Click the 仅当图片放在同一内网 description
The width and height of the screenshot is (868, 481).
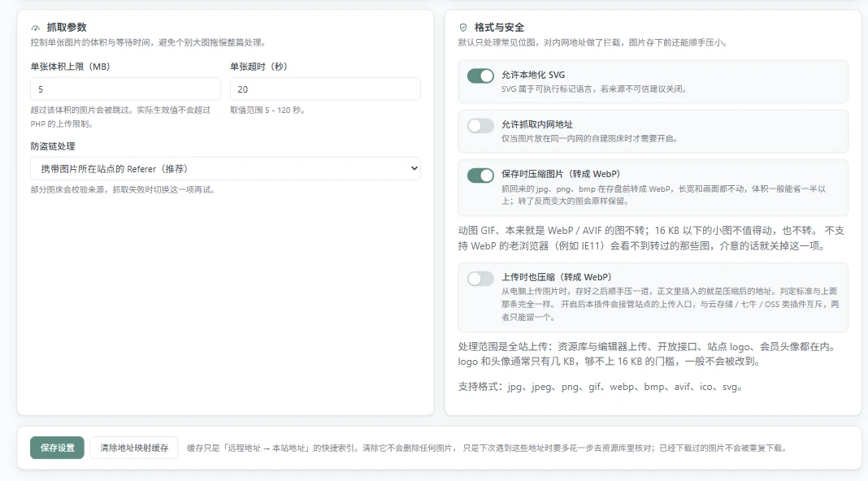tap(590, 139)
